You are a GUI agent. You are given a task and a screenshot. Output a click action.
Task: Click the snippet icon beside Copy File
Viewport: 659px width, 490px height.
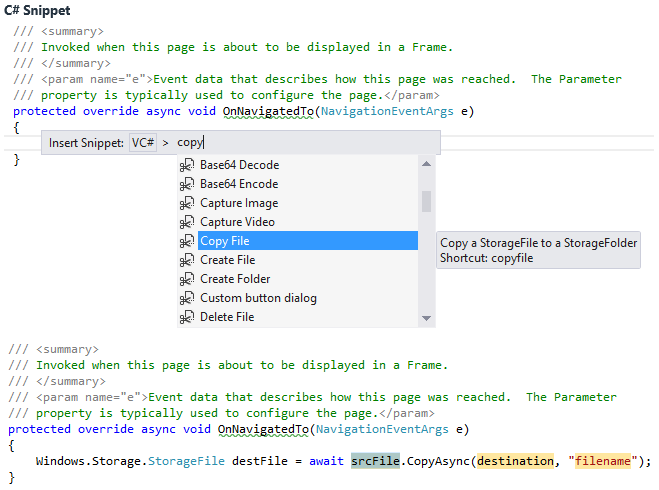coord(186,241)
